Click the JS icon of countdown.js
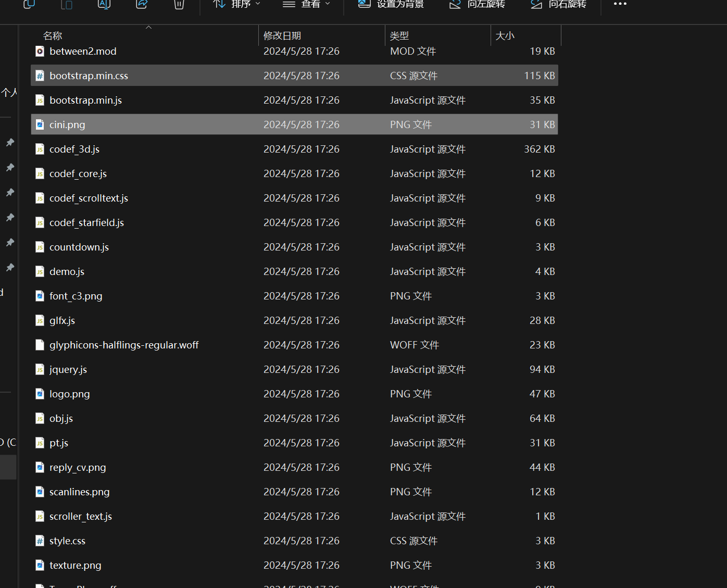 (x=40, y=247)
